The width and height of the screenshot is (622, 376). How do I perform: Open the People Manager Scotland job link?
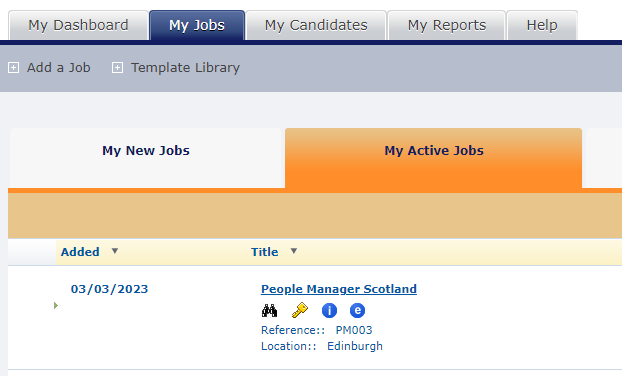(x=339, y=289)
